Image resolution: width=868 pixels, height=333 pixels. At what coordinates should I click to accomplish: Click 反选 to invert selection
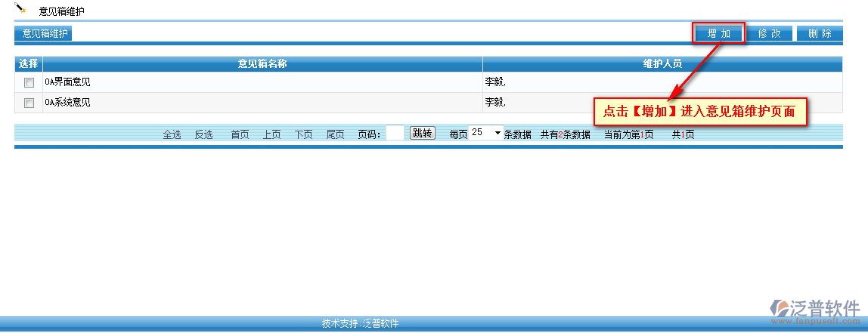tap(203, 134)
